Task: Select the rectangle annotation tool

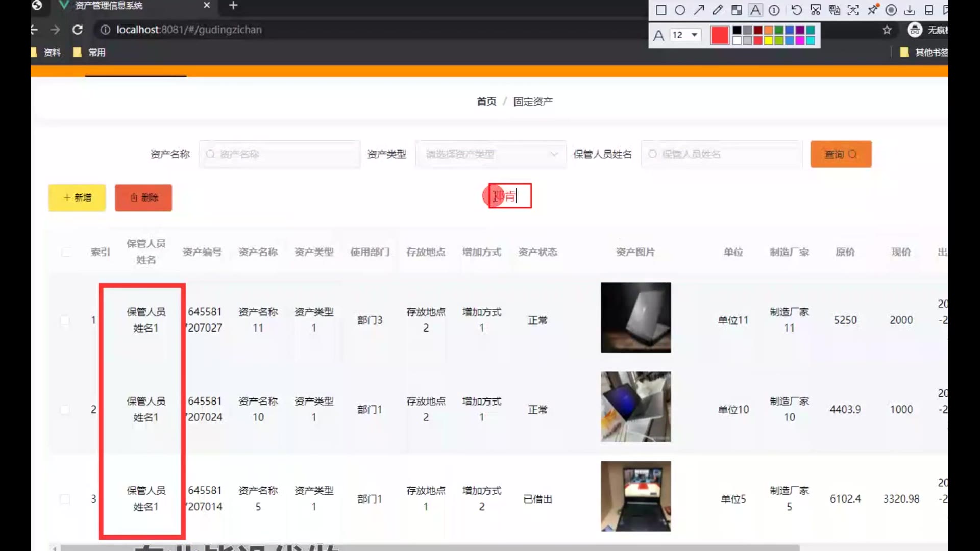Action: pos(661,10)
